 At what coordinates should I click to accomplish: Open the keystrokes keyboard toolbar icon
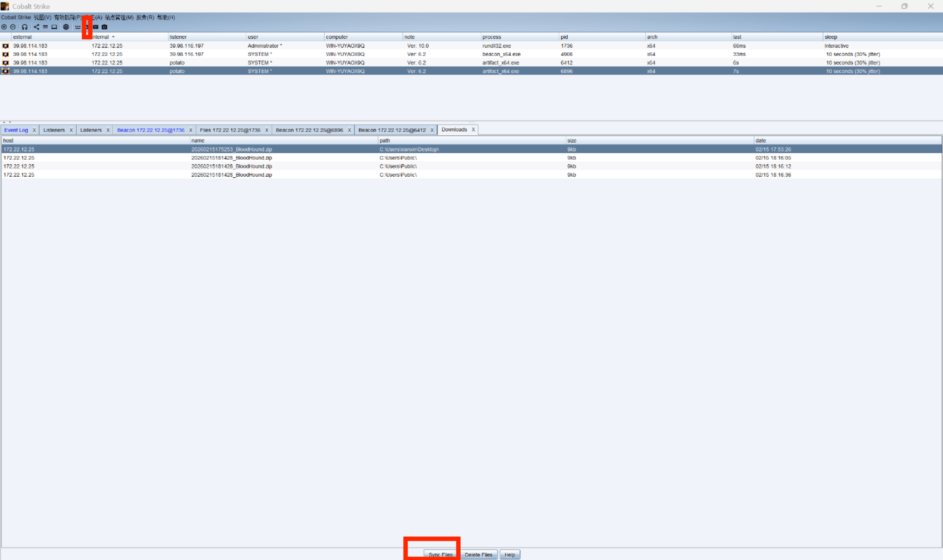point(96,27)
